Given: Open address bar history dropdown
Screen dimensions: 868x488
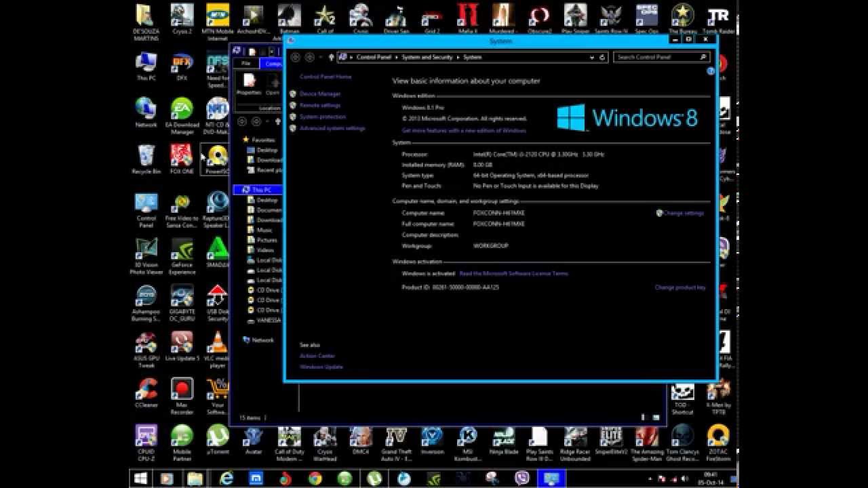Looking at the screenshot, I should pyautogui.click(x=593, y=58).
